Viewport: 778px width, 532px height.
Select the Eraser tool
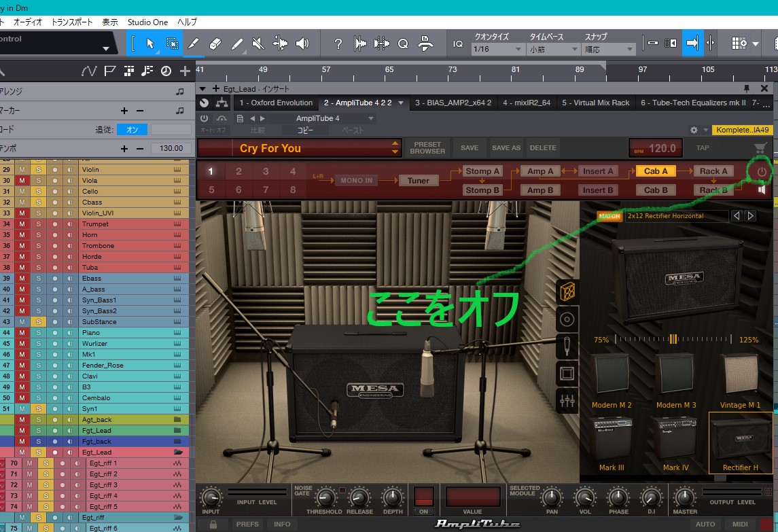click(215, 43)
